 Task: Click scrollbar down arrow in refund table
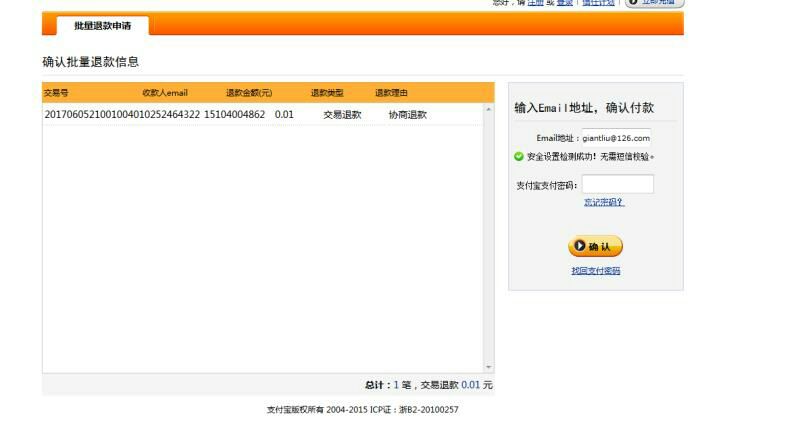pos(489,368)
